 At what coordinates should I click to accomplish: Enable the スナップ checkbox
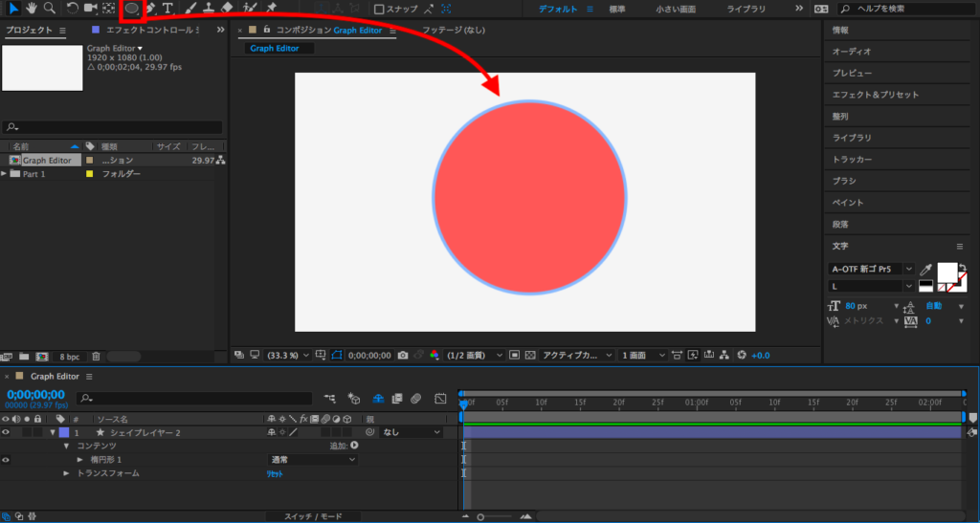point(380,9)
